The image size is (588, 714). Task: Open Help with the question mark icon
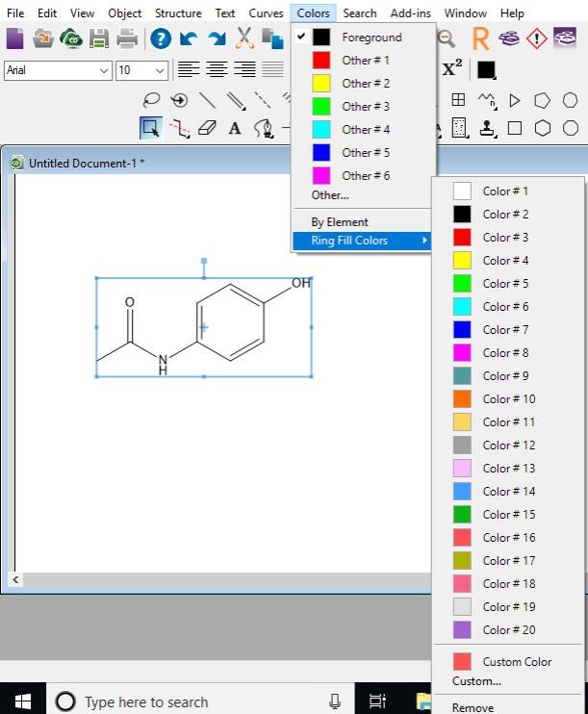click(x=161, y=38)
